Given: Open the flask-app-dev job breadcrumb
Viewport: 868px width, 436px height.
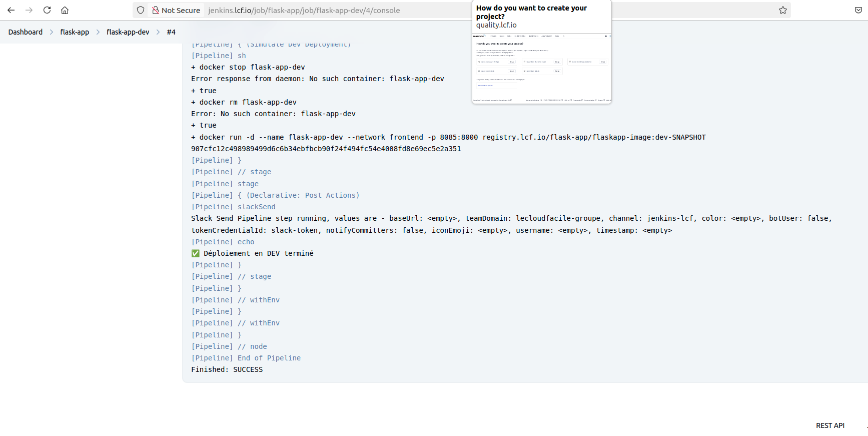Looking at the screenshot, I should click(x=128, y=32).
